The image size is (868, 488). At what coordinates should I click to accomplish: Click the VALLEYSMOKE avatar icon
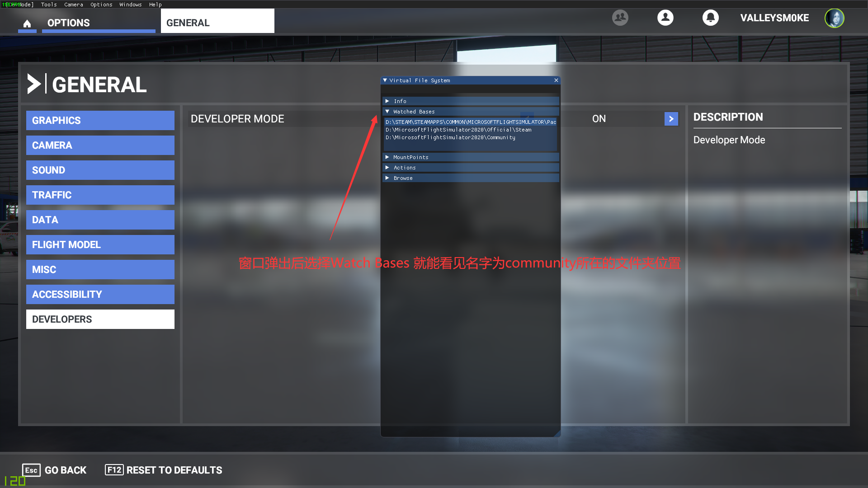835,17
